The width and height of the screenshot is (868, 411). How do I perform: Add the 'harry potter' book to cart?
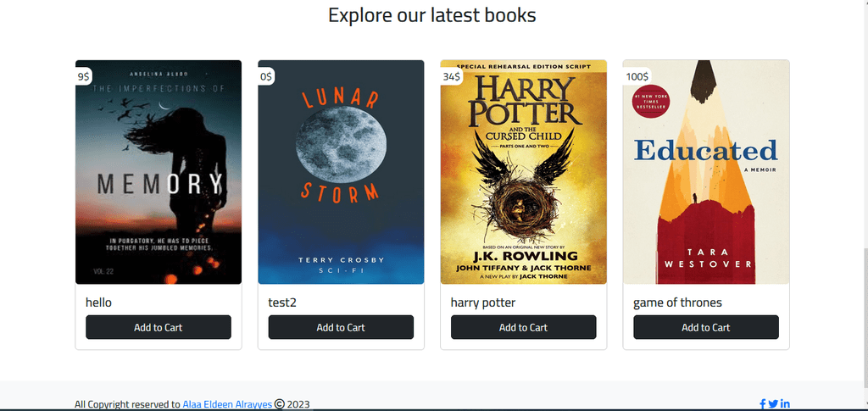tap(524, 327)
